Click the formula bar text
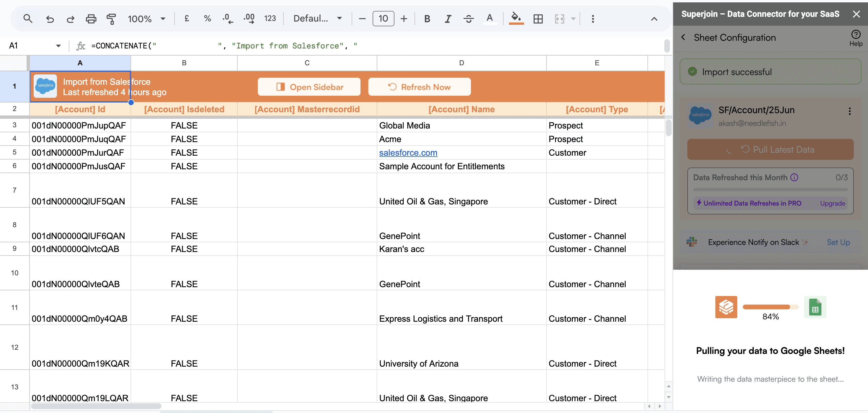Viewport: 868px width, 413px height. tap(224, 46)
